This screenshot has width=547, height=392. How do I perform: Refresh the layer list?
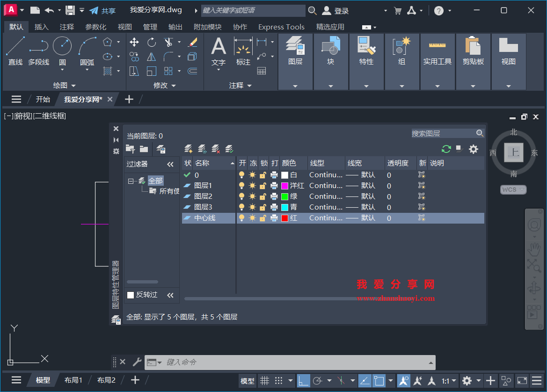[446, 149]
